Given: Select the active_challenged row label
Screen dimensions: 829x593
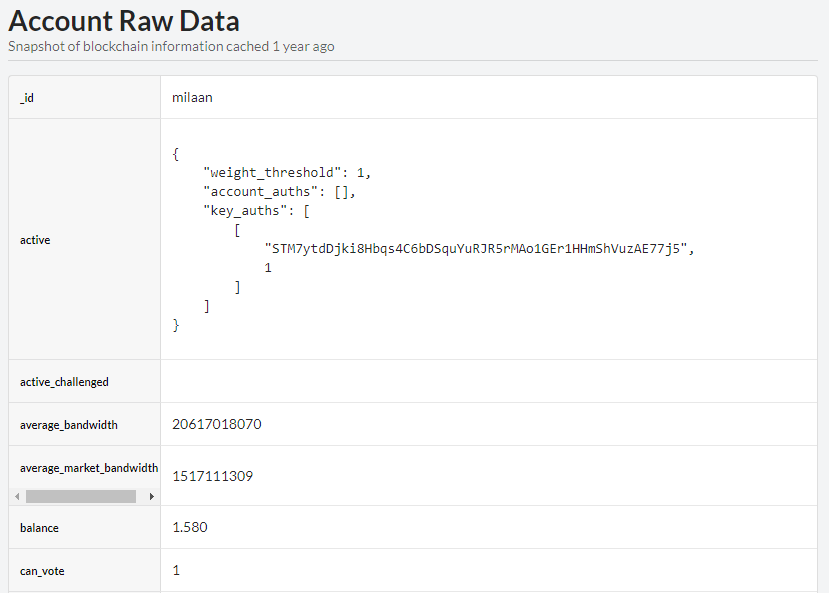Looking at the screenshot, I should (64, 382).
